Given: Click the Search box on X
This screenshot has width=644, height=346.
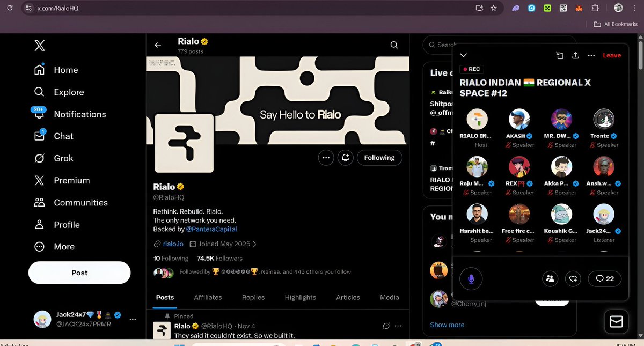Looking at the screenshot, I should (439, 45).
